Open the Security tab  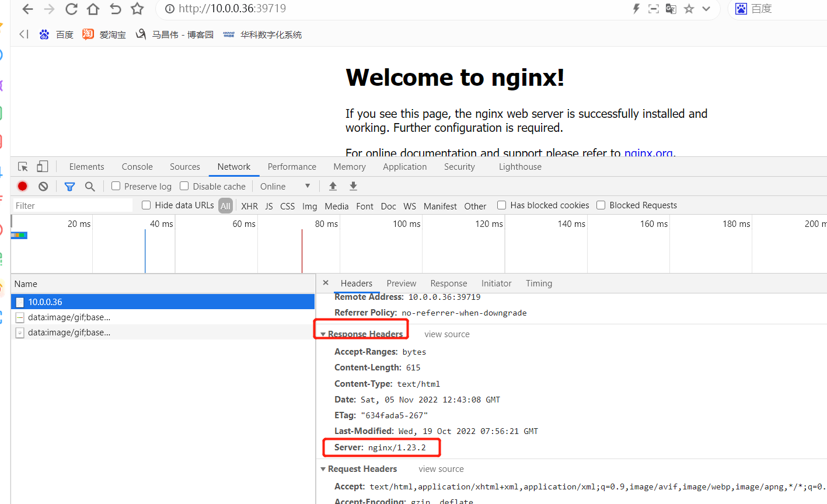point(459,167)
